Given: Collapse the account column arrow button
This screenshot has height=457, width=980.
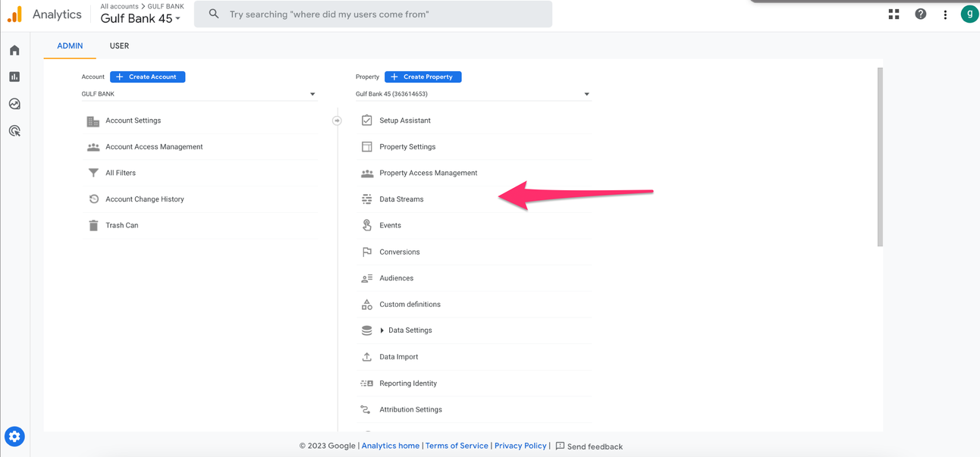Looking at the screenshot, I should pos(337,121).
